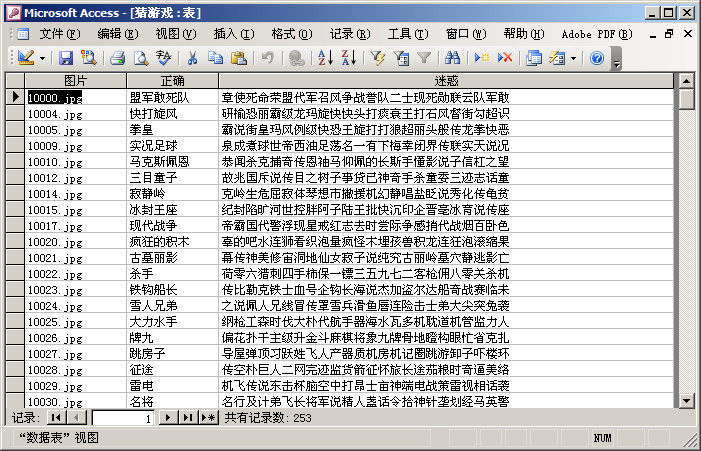Image resolution: width=701 pixels, height=451 pixels.
Task: Click the cell 跳房子
Action: 173,354
